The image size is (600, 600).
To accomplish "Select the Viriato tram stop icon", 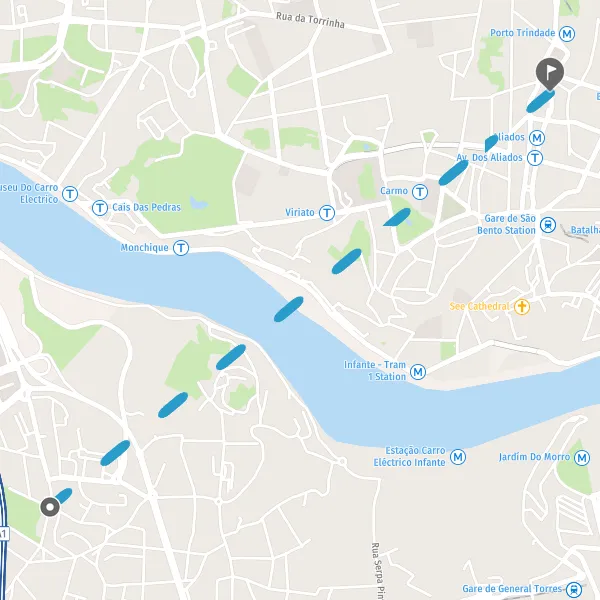I will point(327,213).
